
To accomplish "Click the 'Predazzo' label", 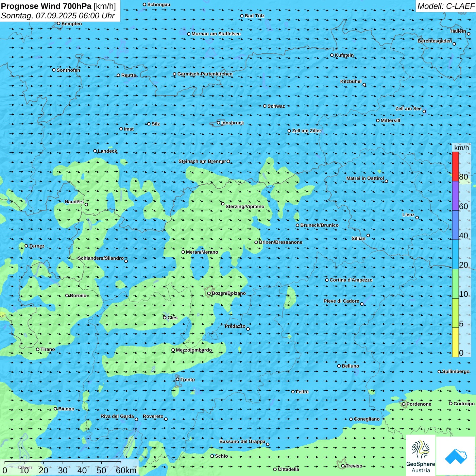I will point(235,326).
